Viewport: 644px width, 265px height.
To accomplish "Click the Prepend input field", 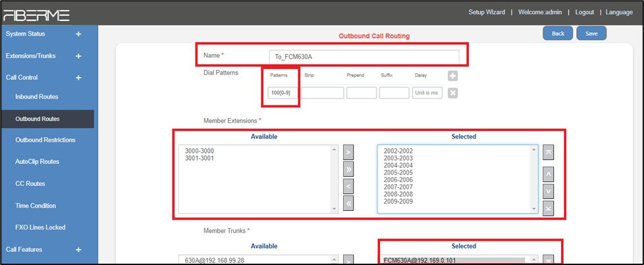I will point(362,93).
